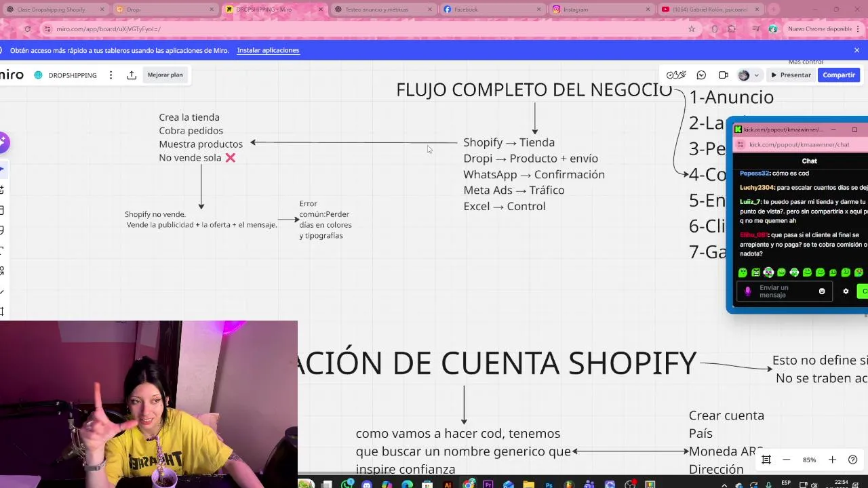Open WhatsApp from the taskbar
The height and width of the screenshot is (488, 868).
pyautogui.click(x=347, y=484)
